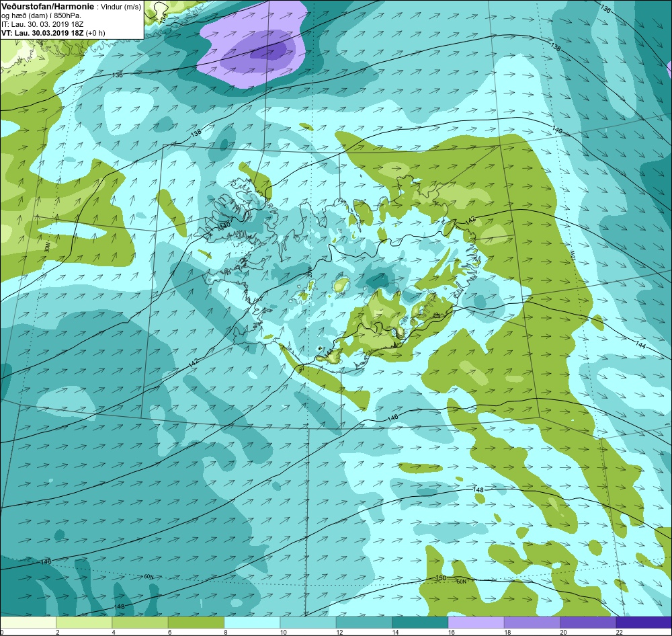Click the 14–16 m/s dark teal legend swatch
Viewport: 672px width, 636px height.
pyautogui.click(x=420, y=623)
